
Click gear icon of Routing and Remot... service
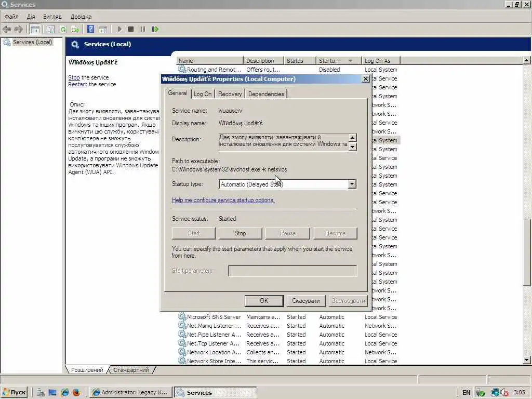point(182,69)
